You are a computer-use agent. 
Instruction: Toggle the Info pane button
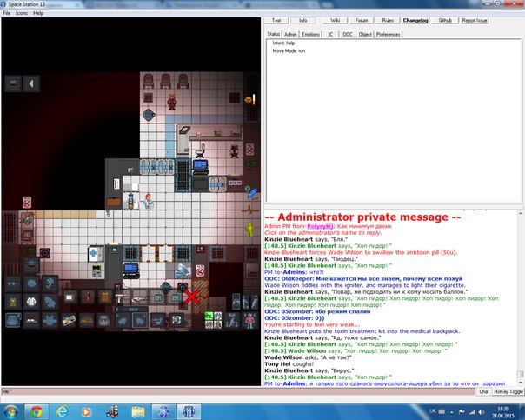[303, 20]
